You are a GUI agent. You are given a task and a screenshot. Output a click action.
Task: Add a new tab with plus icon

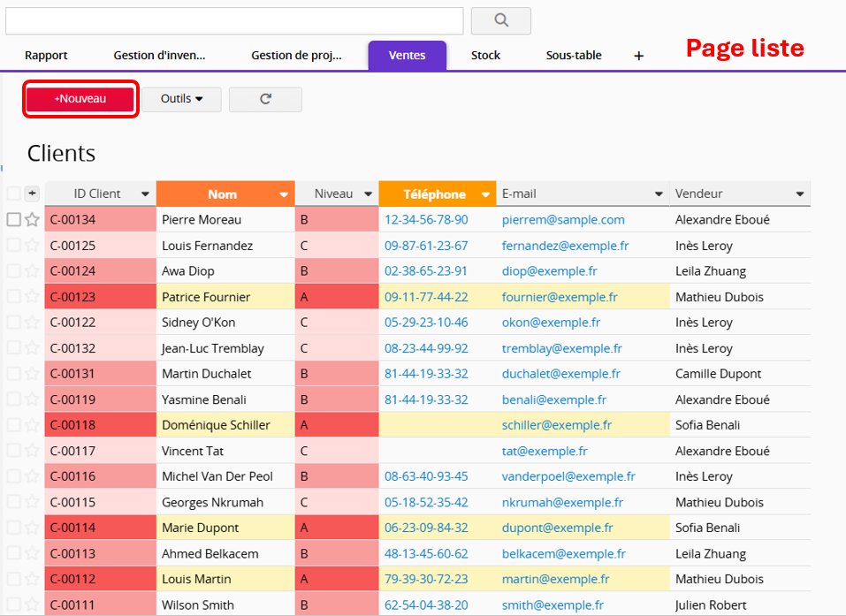pos(638,56)
